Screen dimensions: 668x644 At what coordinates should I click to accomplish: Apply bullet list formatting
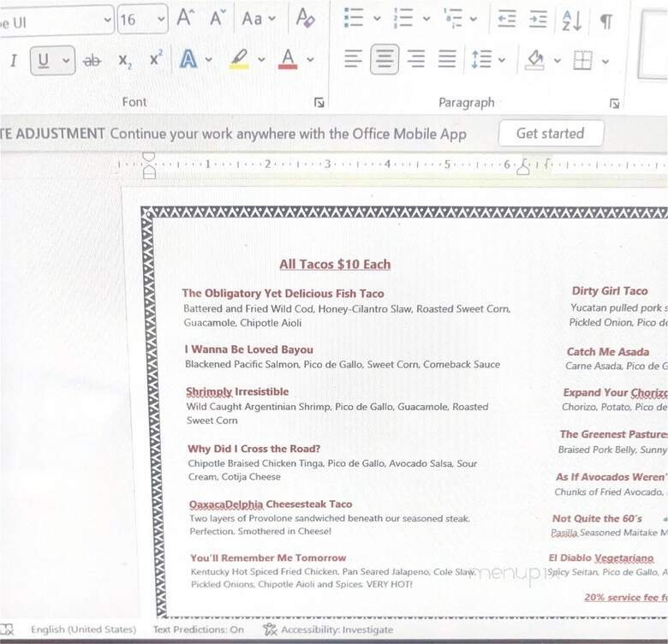[354, 18]
